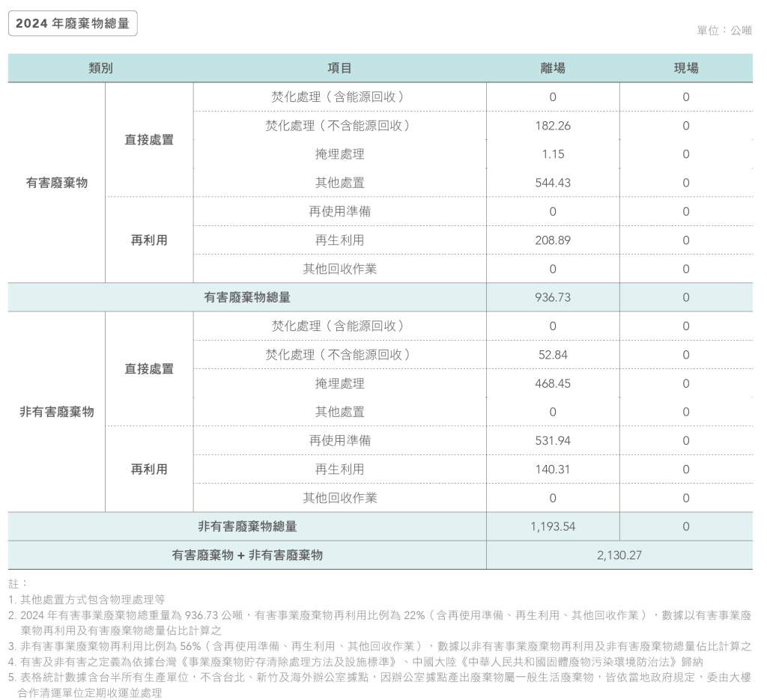Select the 現場 column header
Screen dimensions: 767x700
click(686, 68)
